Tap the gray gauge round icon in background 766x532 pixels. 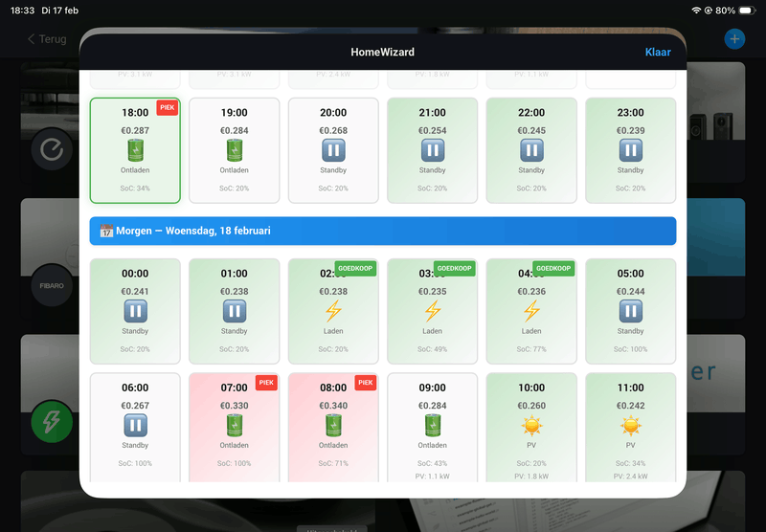pos(52,149)
